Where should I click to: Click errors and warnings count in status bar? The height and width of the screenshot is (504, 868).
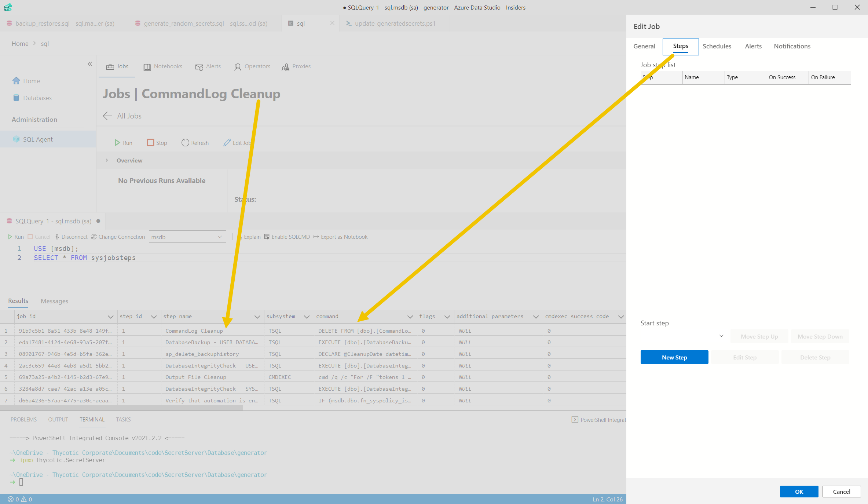[20, 499]
